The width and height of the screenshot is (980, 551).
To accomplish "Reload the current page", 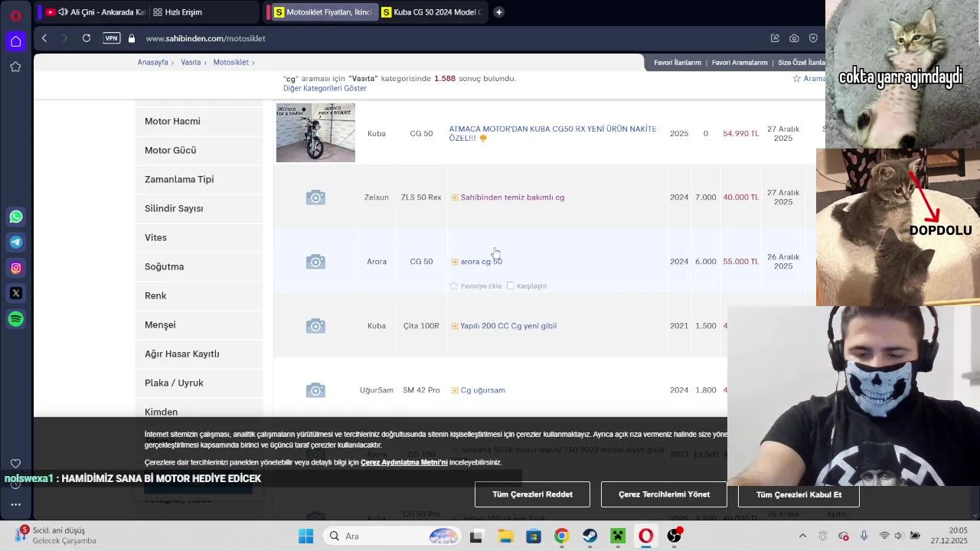I will (87, 38).
